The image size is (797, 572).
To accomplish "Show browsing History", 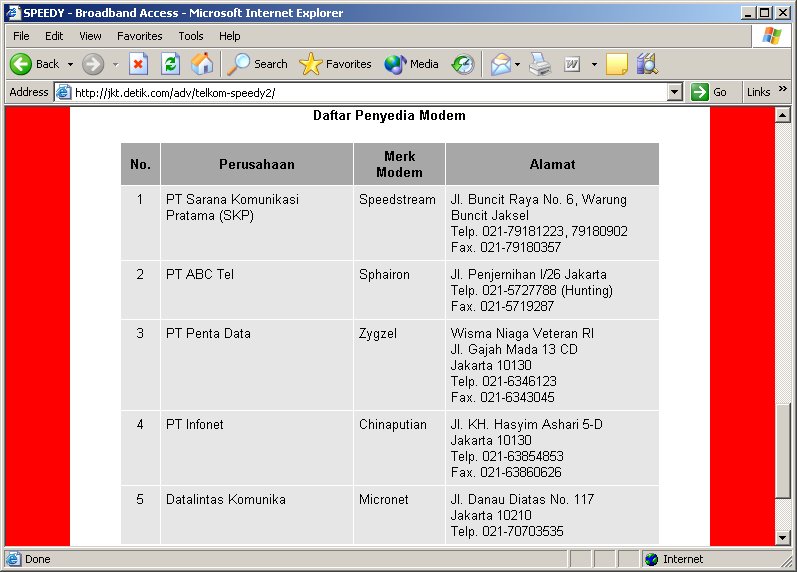I will point(462,64).
